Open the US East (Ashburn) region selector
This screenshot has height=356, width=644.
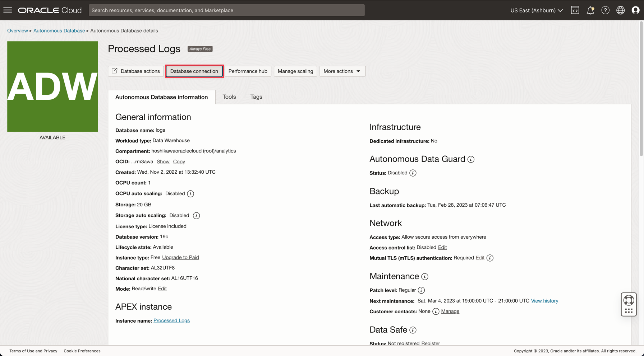[536, 10]
